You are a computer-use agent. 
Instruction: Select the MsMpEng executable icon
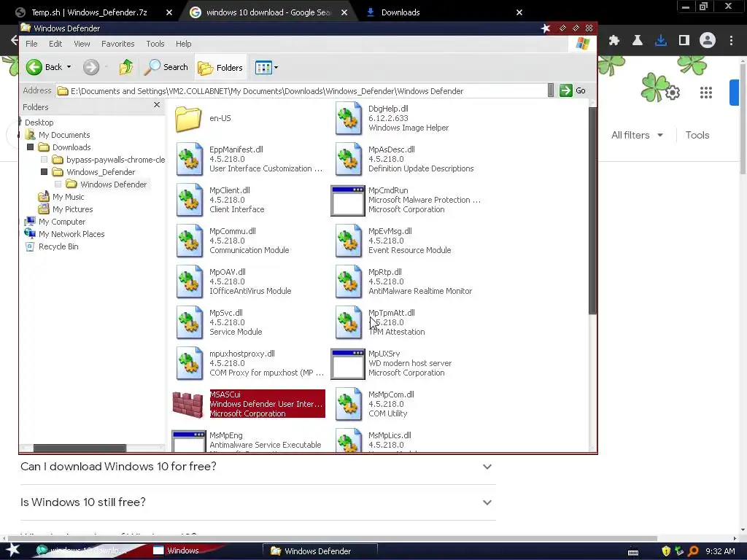pos(189,441)
